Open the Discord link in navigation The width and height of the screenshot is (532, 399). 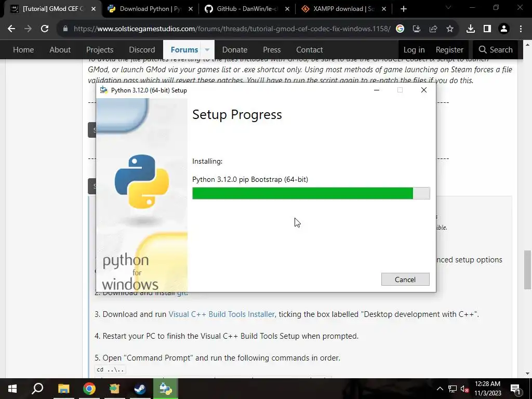(142, 49)
